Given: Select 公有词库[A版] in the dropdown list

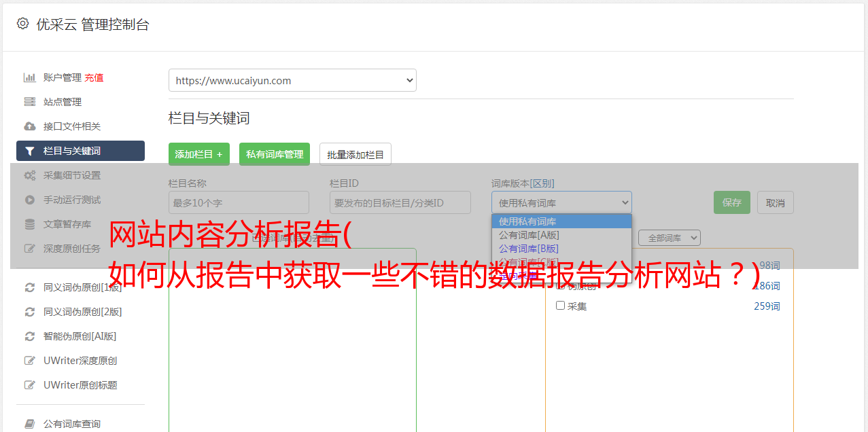Looking at the screenshot, I should 561,235.
